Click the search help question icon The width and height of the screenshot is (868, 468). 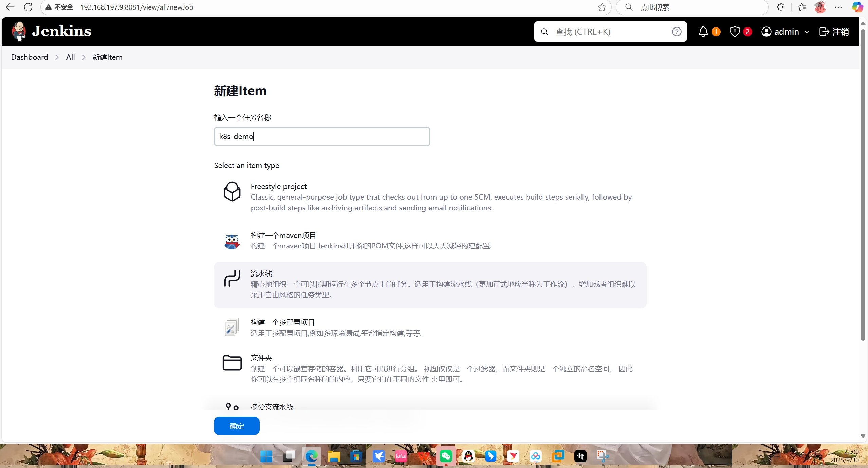click(677, 32)
